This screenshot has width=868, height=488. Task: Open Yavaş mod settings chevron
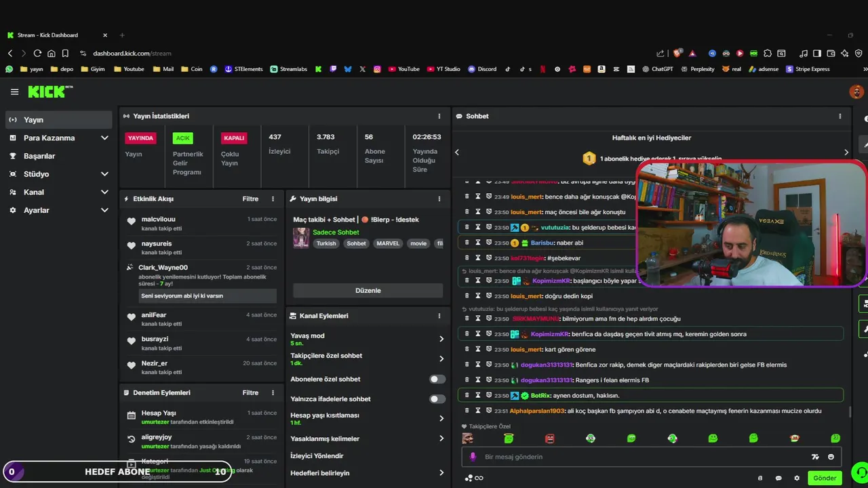point(441,339)
